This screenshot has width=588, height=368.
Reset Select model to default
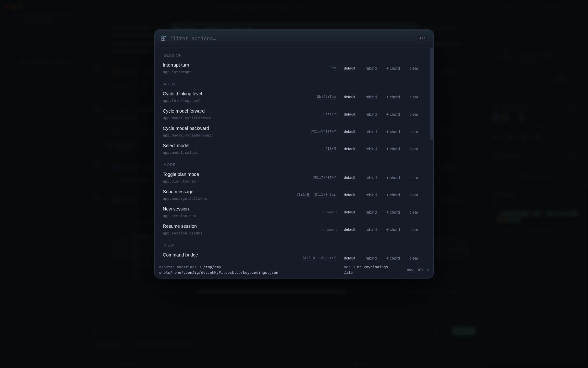(x=349, y=149)
